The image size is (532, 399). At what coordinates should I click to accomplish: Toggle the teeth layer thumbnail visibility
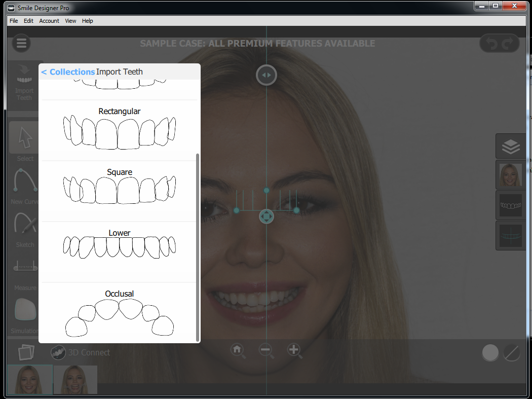click(510, 205)
